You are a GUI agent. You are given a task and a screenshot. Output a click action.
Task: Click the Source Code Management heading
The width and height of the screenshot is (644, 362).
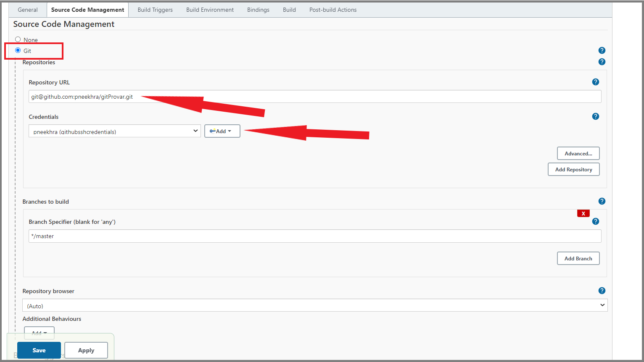[64, 24]
